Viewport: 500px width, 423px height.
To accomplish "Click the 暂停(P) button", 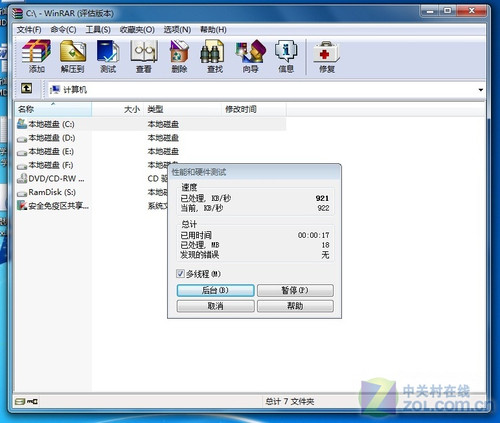I will (295, 290).
